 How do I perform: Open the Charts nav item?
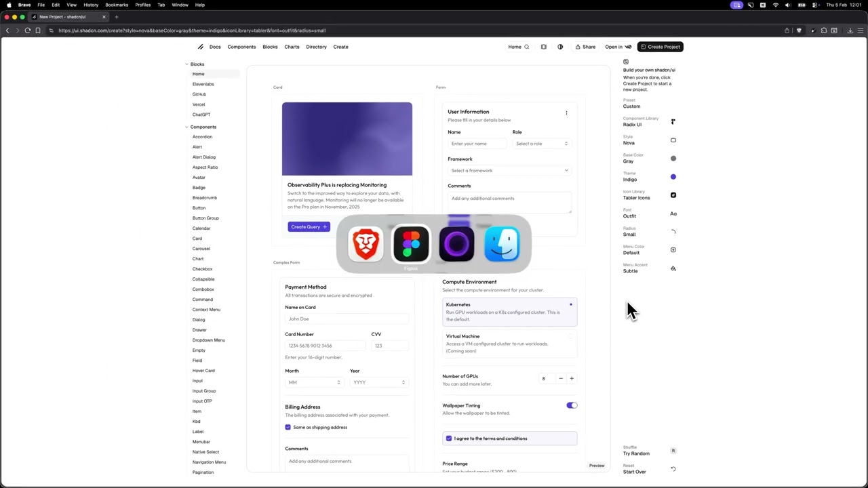coord(292,47)
